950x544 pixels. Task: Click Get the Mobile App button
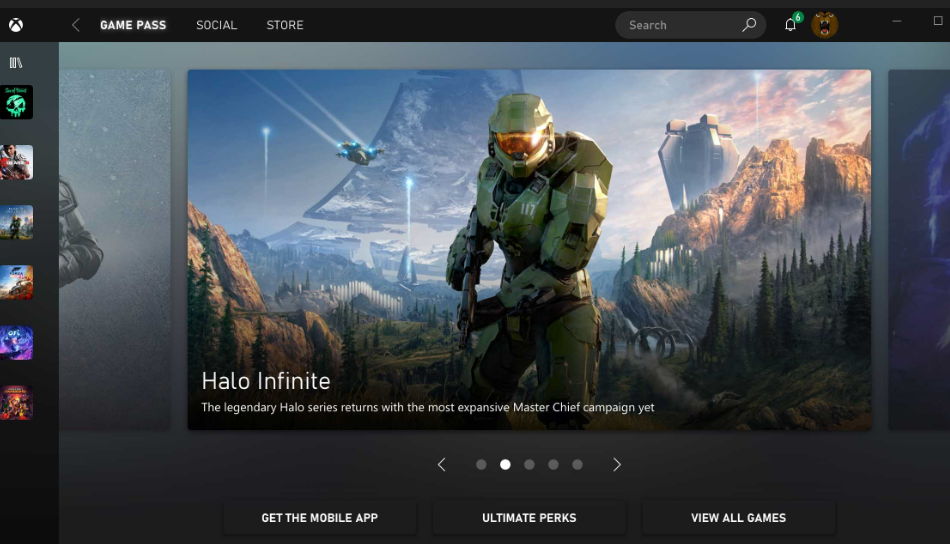pos(320,518)
